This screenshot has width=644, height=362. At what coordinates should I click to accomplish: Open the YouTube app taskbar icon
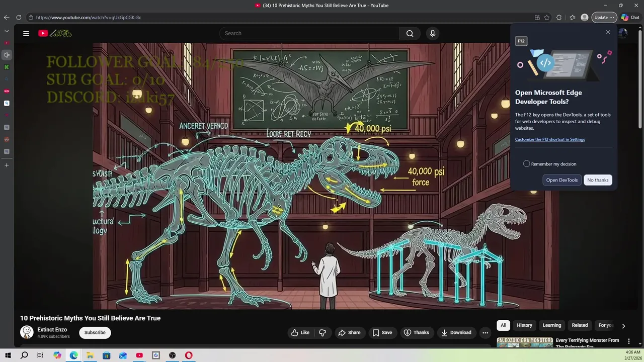click(x=139, y=355)
